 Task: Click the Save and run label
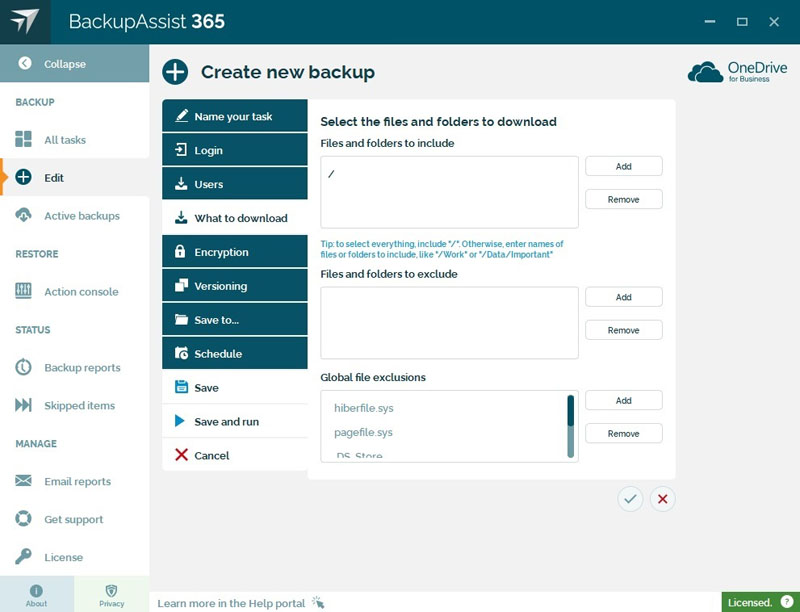click(x=227, y=421)
